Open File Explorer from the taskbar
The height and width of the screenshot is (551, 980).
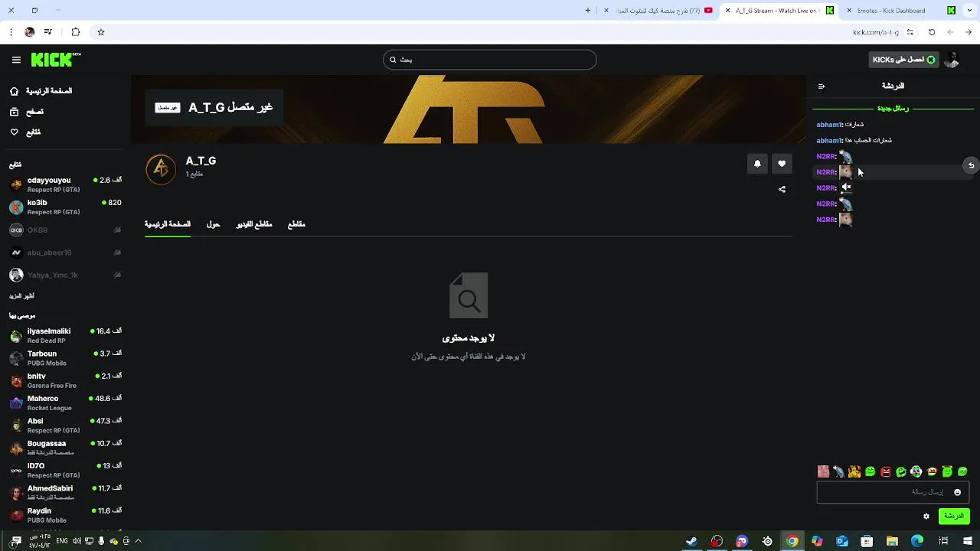tap(892, 541)
